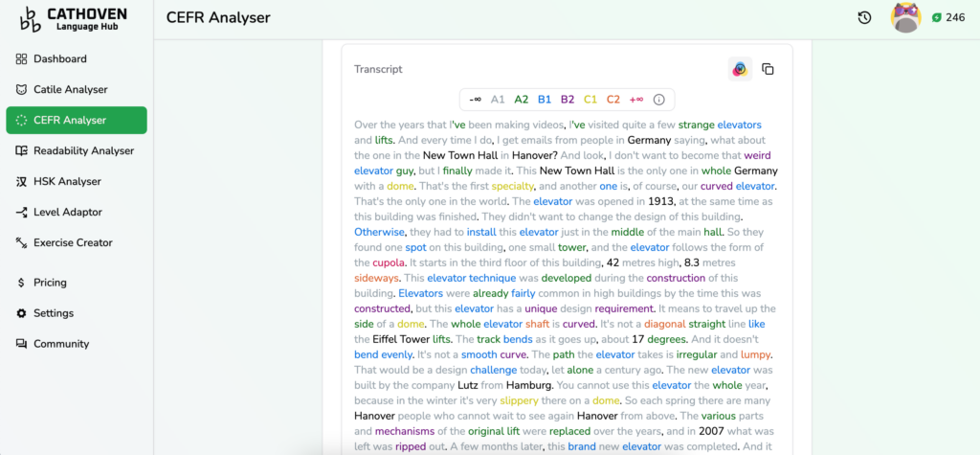Click the Community chat bubbles icon
980x455 pixels.
(21, 344)
